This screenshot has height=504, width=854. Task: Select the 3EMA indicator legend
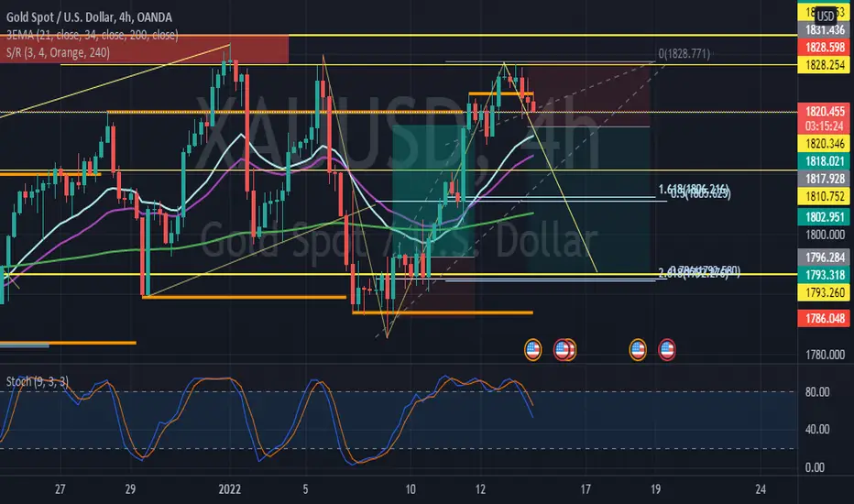pos(92,35)
